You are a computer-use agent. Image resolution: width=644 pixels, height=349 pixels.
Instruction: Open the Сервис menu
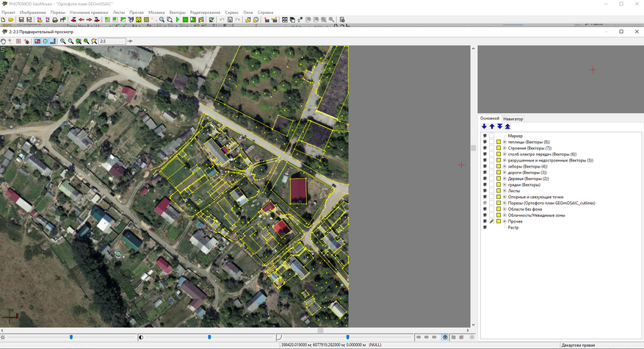231,12
